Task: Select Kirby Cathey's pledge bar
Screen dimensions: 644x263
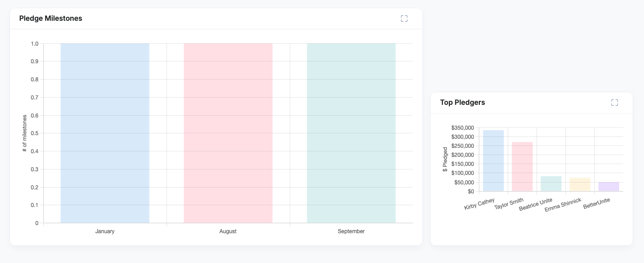Action: [x=493, y=161]
